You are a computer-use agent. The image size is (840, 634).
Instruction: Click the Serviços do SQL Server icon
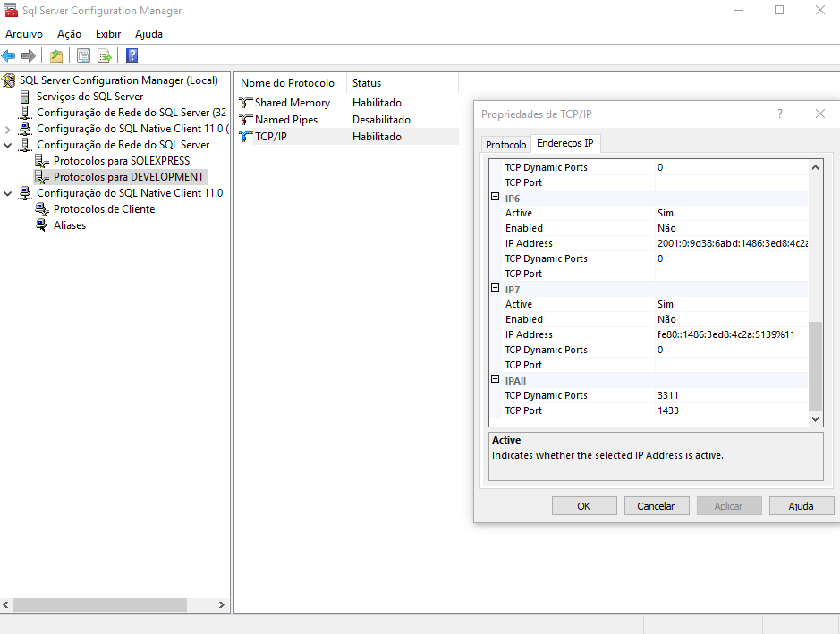[x=25, y=97]
